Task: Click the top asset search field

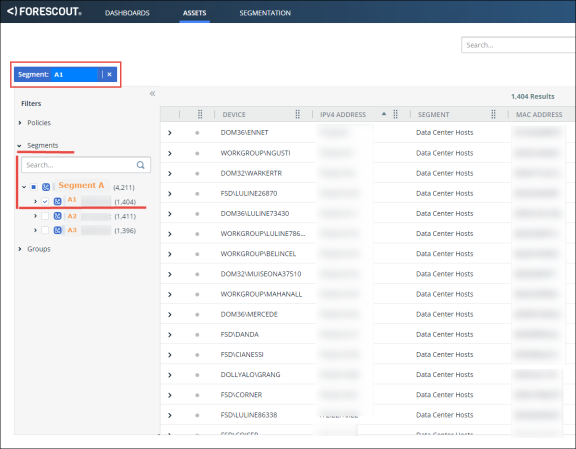Action: tap(518, 45)
